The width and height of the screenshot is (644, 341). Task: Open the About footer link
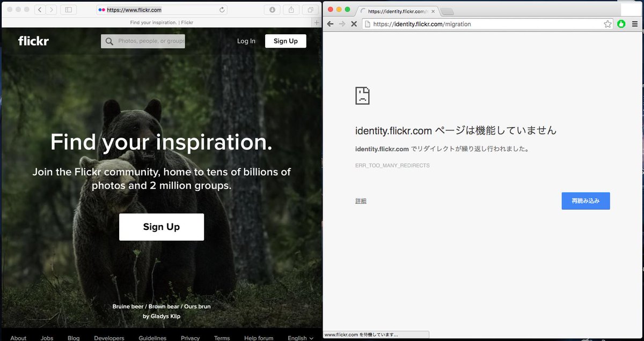(18, 338)
